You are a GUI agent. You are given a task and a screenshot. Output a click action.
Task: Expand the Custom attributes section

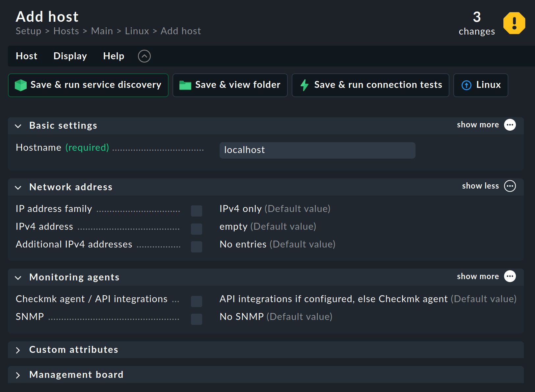tap(18, 350)
